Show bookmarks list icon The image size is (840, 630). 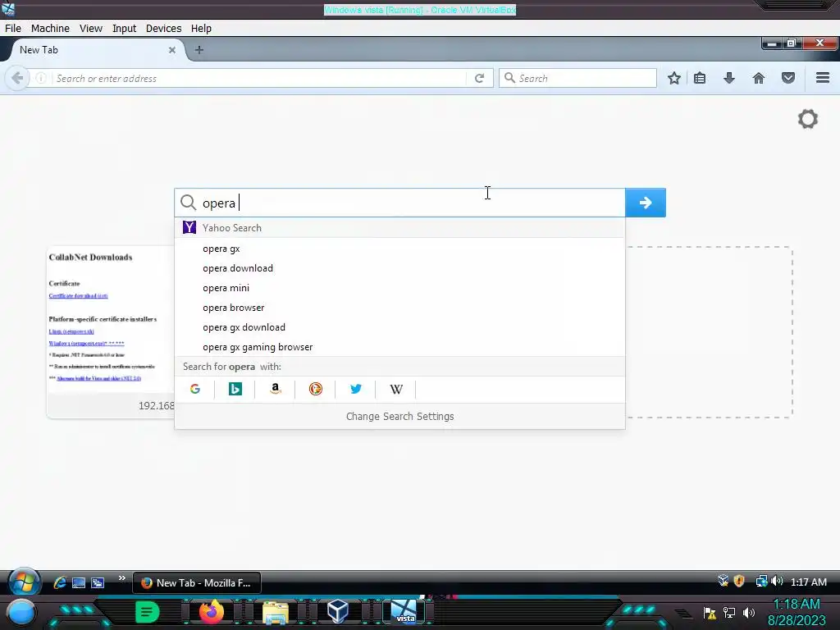coord(700,78)
